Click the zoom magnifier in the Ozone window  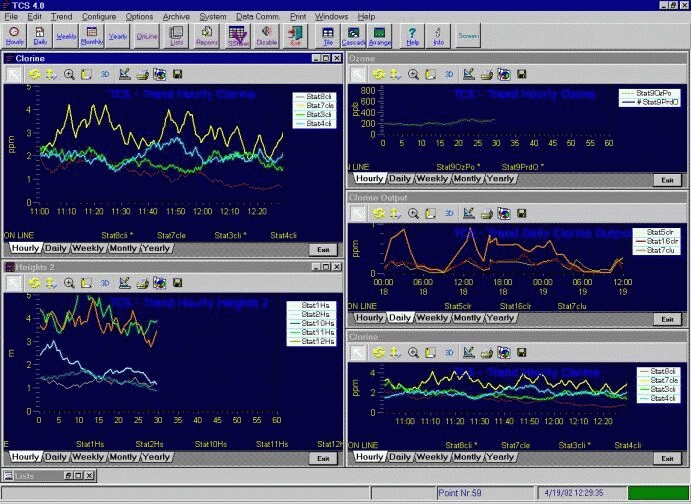pyautogui.click(x=413, y=74)
